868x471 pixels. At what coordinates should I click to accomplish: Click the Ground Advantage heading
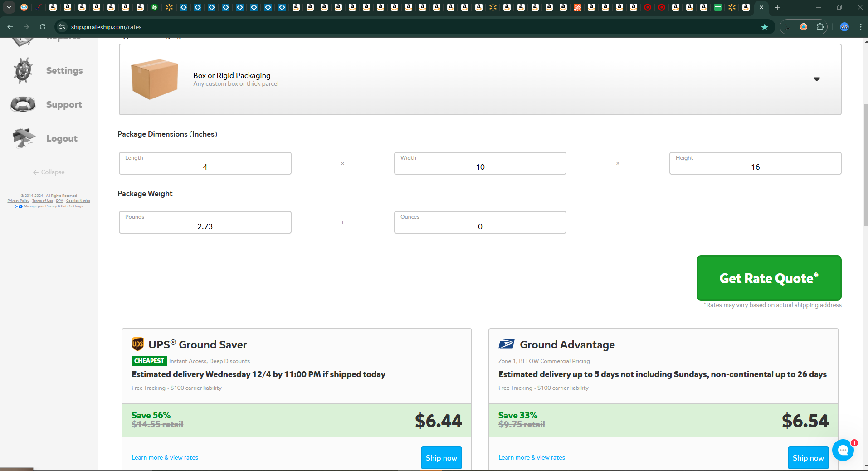click(x=567, y=345)
